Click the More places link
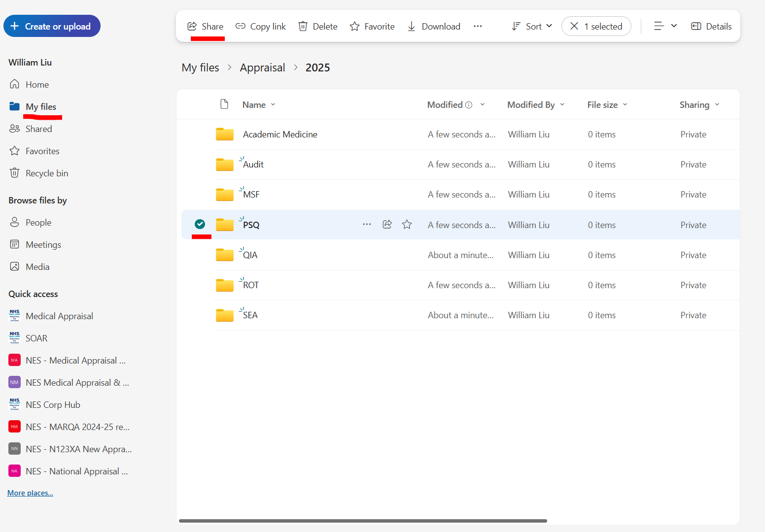 pyautogui.click(x=30, y=493)
